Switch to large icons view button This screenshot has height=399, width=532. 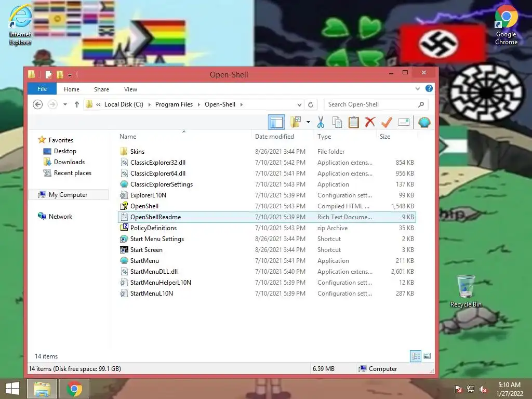(427, 356)
